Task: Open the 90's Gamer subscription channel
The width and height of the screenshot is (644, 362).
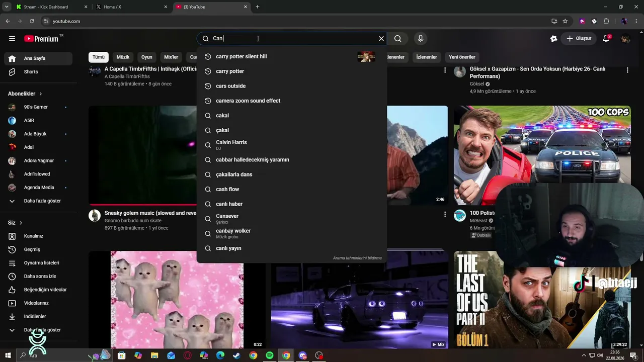Action: 38,107
